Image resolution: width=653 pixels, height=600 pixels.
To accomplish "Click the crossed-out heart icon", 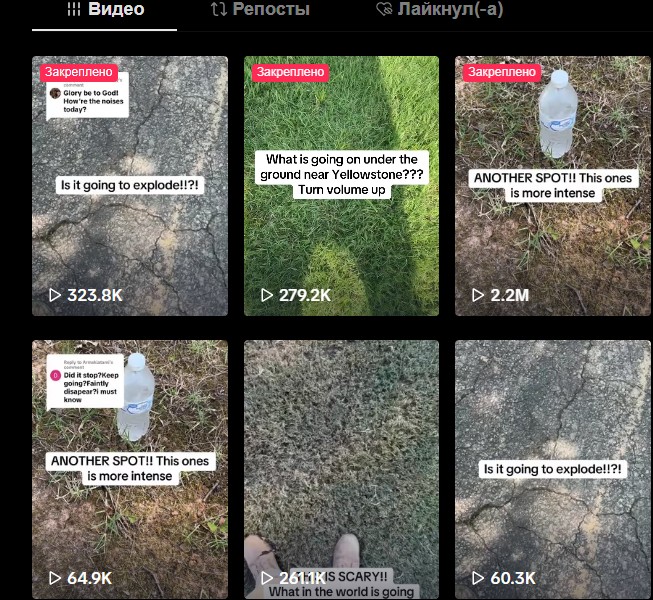I will (384, 9).
